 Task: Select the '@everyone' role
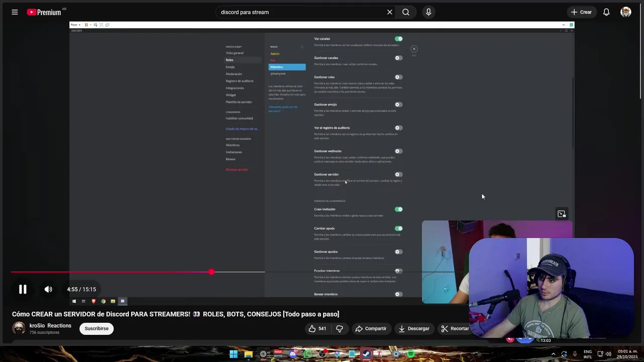pyautogui.click(x=278, y=73)
